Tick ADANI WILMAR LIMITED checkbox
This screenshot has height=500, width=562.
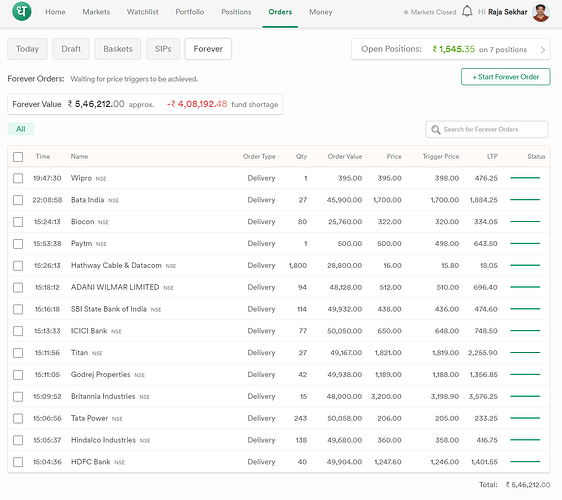(18, 287)
